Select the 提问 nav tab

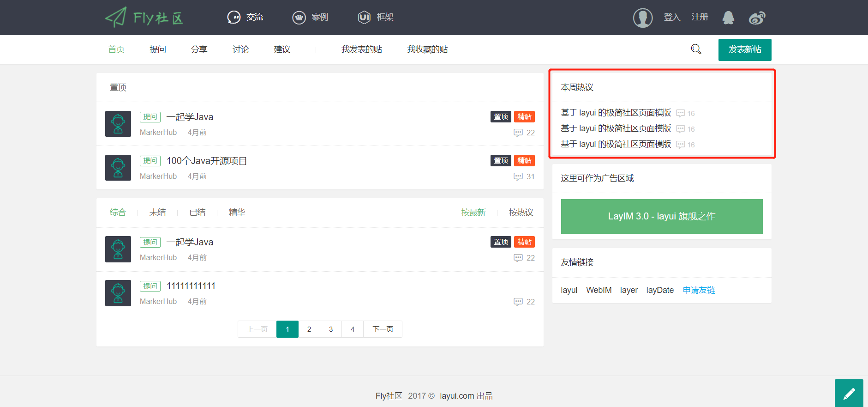coord(158,49)
